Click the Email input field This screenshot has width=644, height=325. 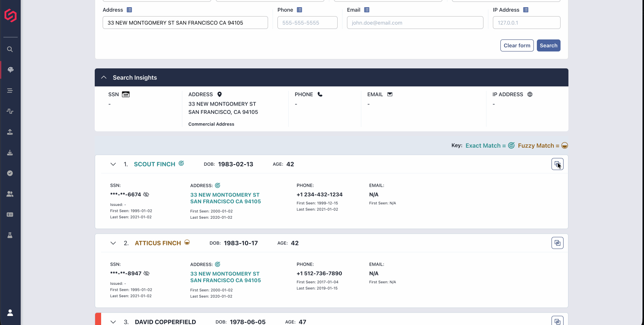(x=415, y=23)
